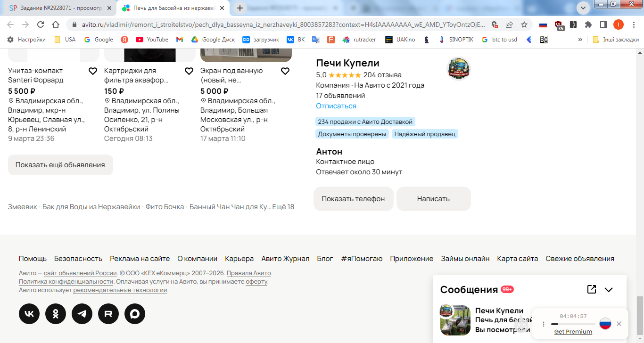
Task: Open the USA bookmarks folder
Action: click(65, 40)
